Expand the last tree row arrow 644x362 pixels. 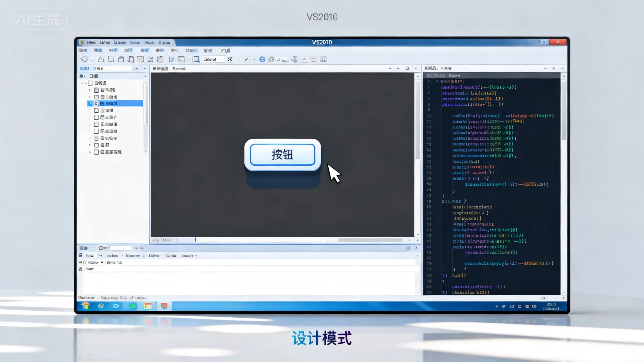pyautogui.click(x=90, y=152)
